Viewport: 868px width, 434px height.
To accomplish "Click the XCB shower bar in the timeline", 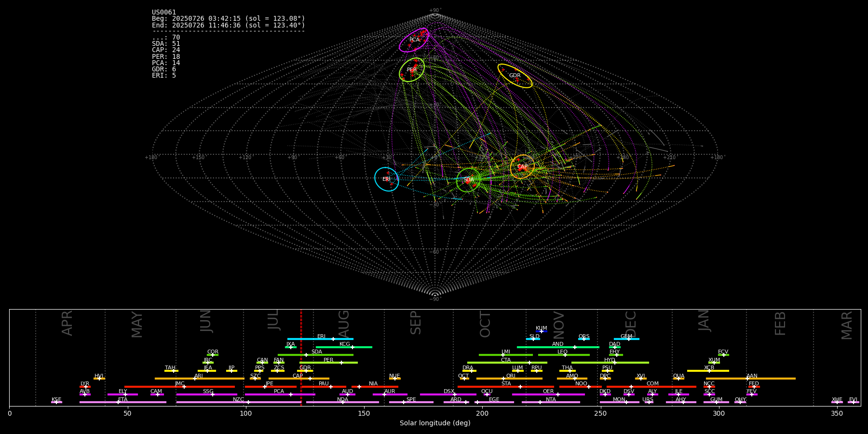I will (708, 371).
